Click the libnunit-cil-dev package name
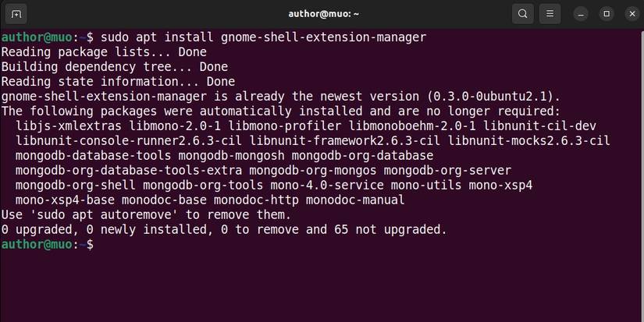Viewport: 644px width, 322px height. pyautogui.click(x=546, y=126)
